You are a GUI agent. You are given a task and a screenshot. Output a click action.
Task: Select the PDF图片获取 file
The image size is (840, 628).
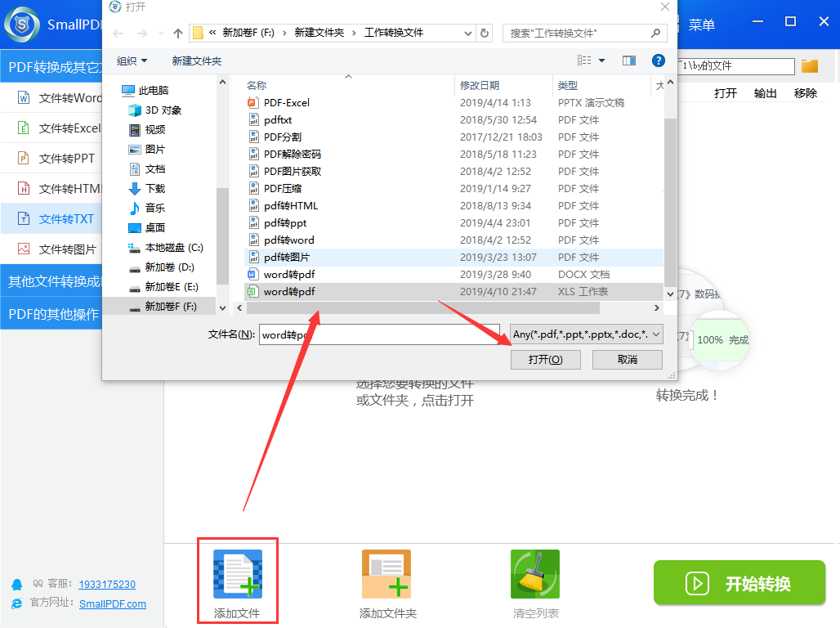pyautogui.click(x=454, y=171)
